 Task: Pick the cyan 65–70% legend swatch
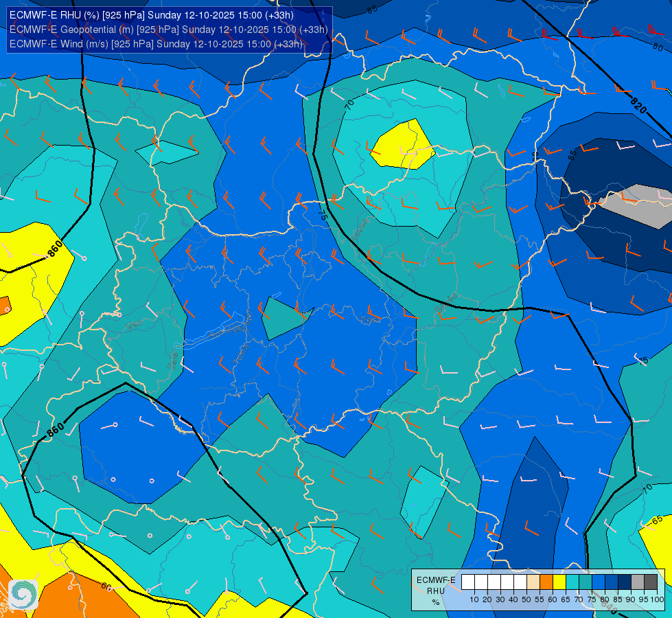(572, 582)
